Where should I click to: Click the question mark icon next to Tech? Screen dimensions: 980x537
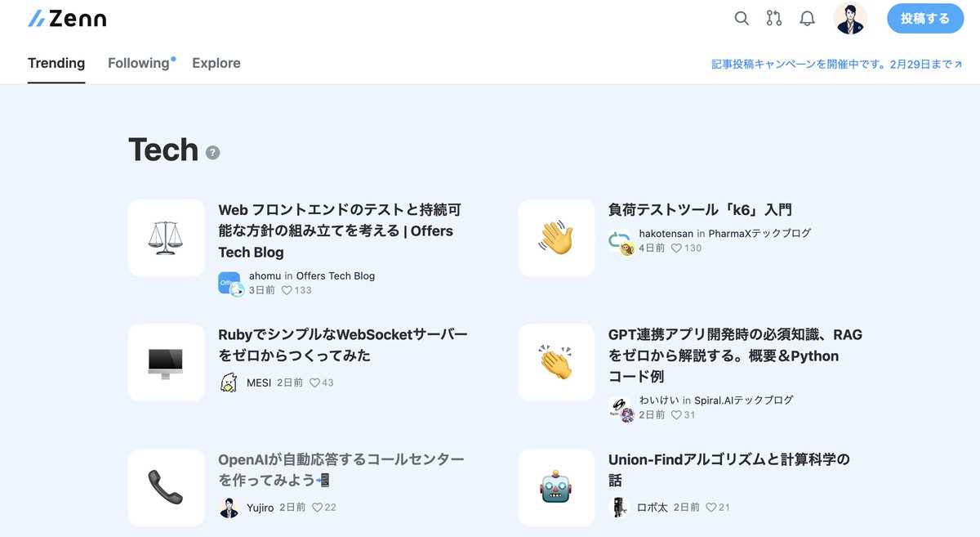coord(212,153)
